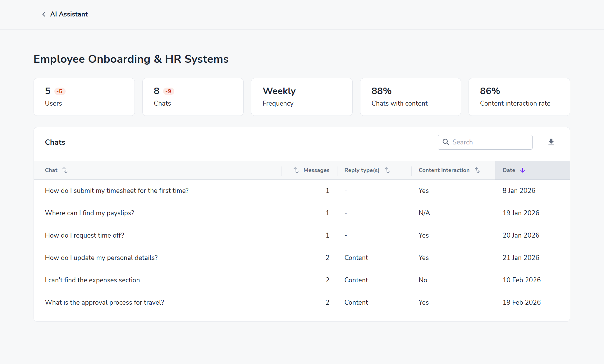Click the Content interaction rate card
The image size is (604, 364).
click(x=519, y=97)
